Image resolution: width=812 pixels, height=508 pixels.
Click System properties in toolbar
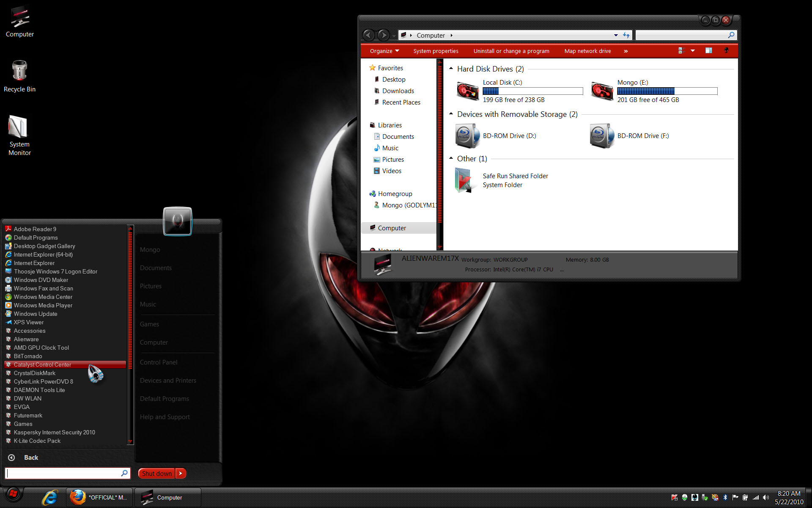[436, 51]
